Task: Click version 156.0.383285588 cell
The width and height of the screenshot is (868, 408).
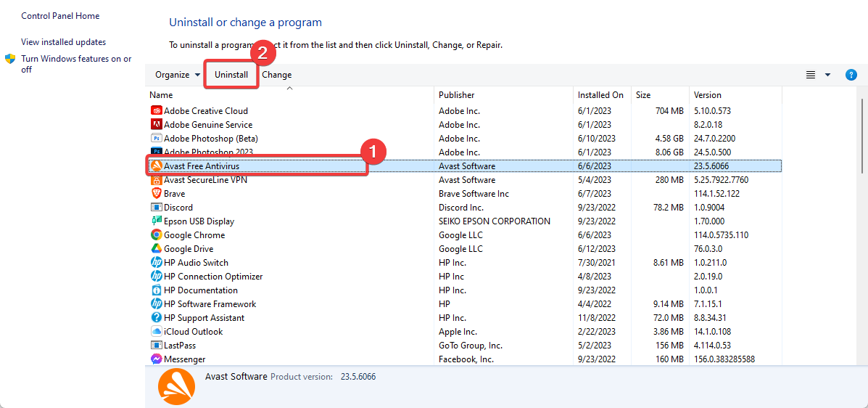Action: click(x=724, y=359)
